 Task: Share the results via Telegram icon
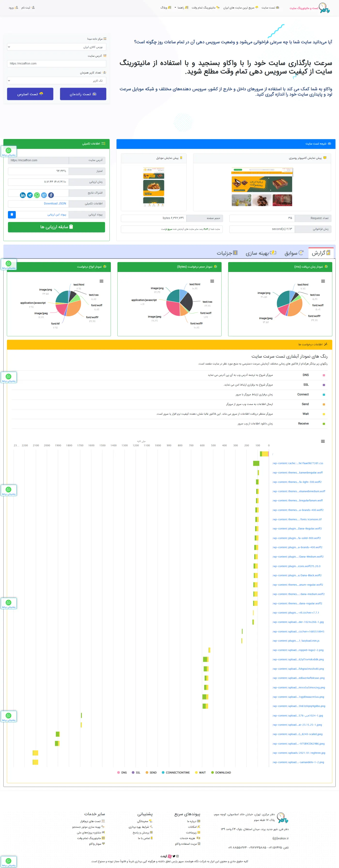30,195
